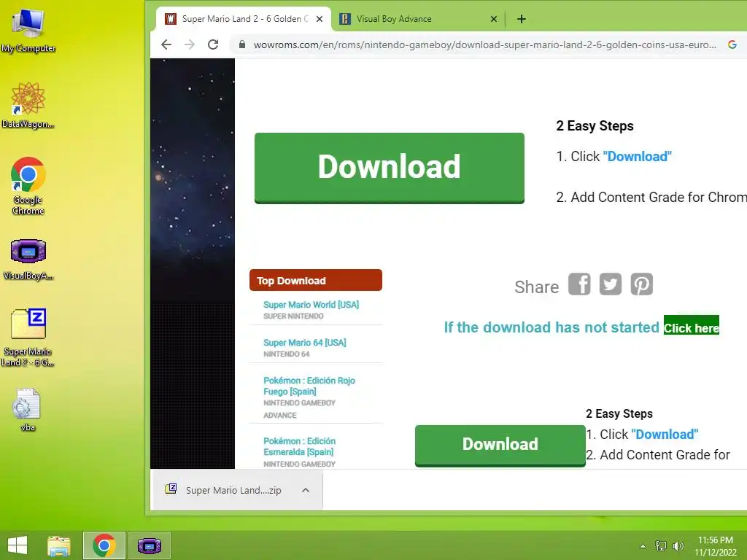Show hidden system tray icons
Screen dimensions: 747x560
pos(643,546)
